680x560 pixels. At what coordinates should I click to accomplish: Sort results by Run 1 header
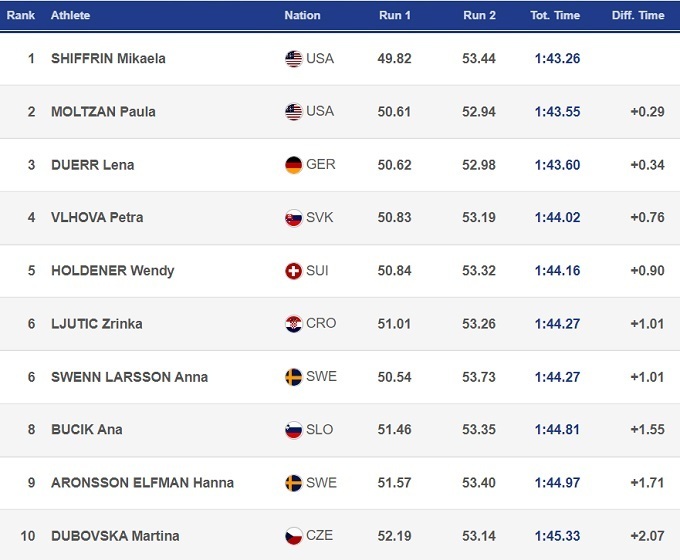(395, 15)
